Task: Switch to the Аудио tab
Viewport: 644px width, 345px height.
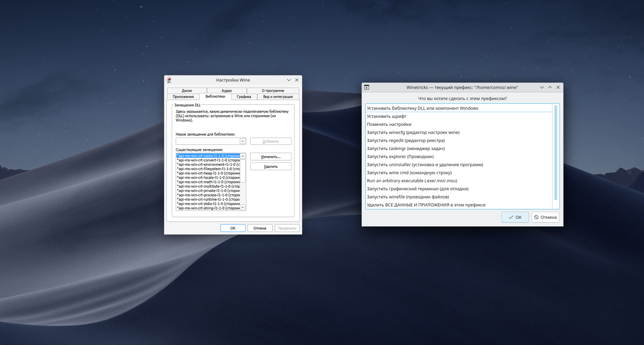Action: (x=227, y=91)
